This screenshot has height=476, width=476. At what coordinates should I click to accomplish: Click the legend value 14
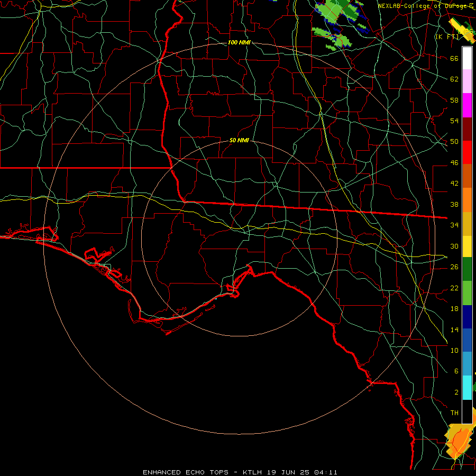454,329
